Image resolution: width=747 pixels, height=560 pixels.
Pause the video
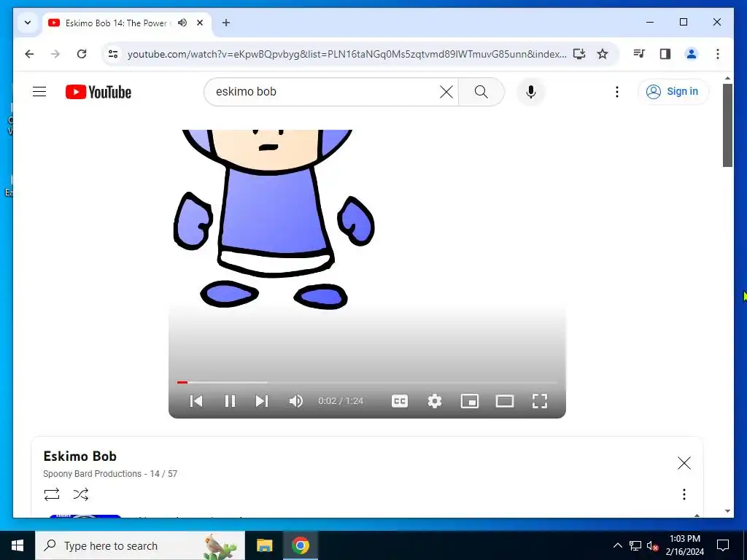click(x=230, y=401)
